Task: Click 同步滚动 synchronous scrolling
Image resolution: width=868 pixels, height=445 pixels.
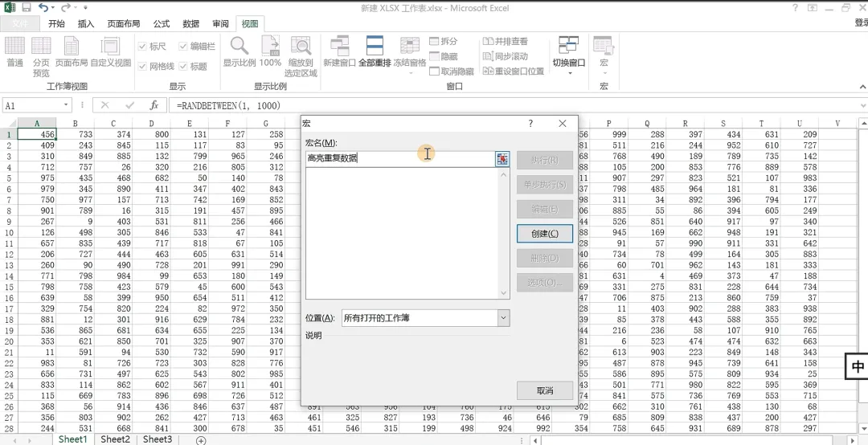Action: click(x=506, y=56)
